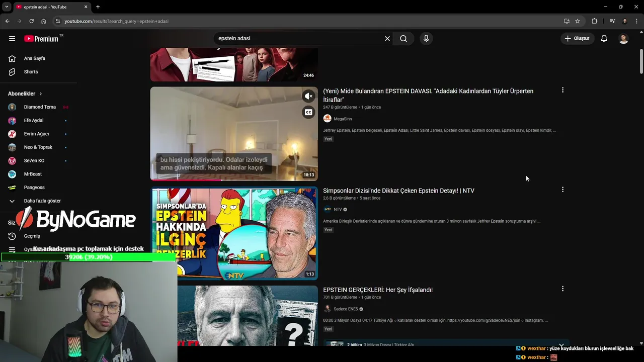Open the NTV channel avatar
This screenshot has height=362, width=644.
pos(327,210)
